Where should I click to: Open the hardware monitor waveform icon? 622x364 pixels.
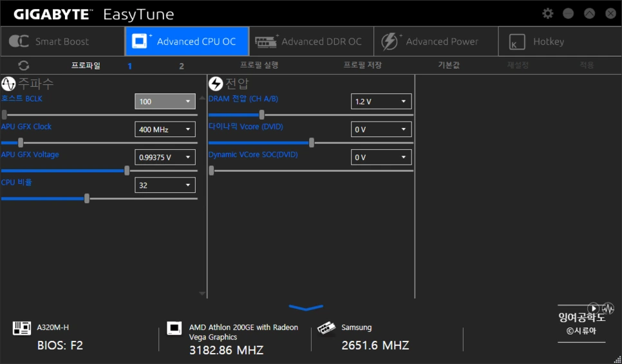coord(608,308)
